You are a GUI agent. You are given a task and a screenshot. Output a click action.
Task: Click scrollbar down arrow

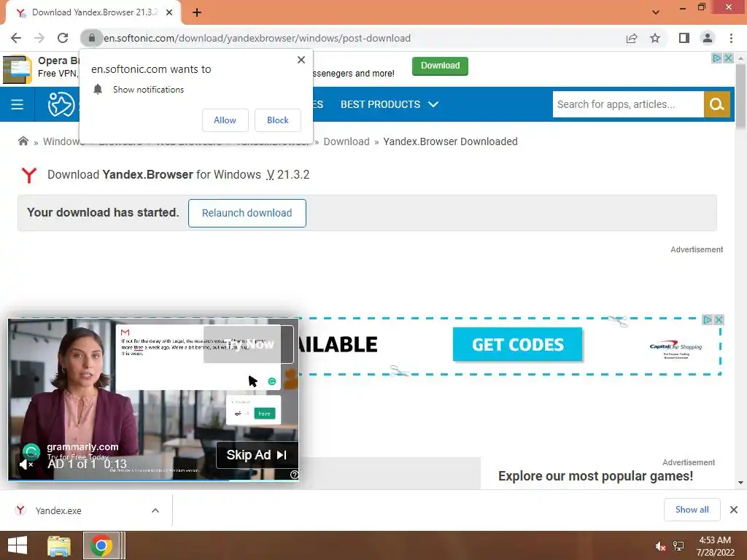click(x=740, y=483)
